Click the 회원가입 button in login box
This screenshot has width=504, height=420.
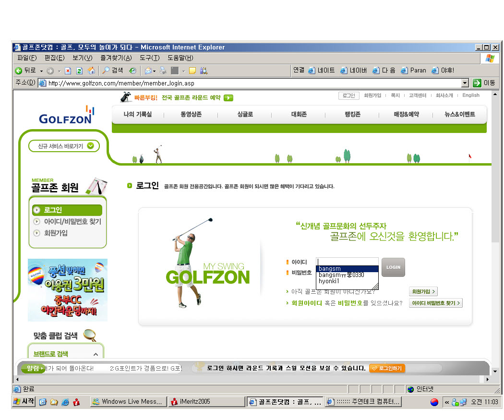click(x=423, y=291)
